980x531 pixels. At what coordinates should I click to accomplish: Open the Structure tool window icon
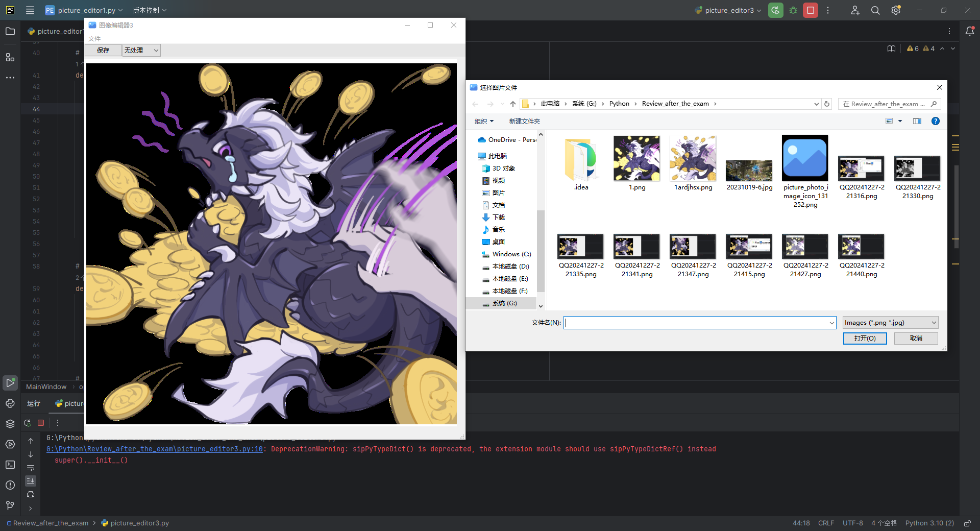tap(10, 57)
